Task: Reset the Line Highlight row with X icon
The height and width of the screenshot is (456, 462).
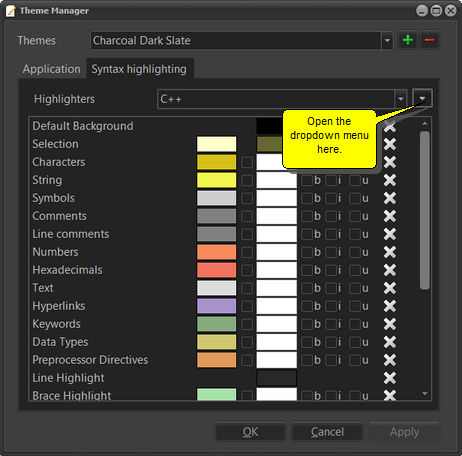Action: [x=390, y=378]
